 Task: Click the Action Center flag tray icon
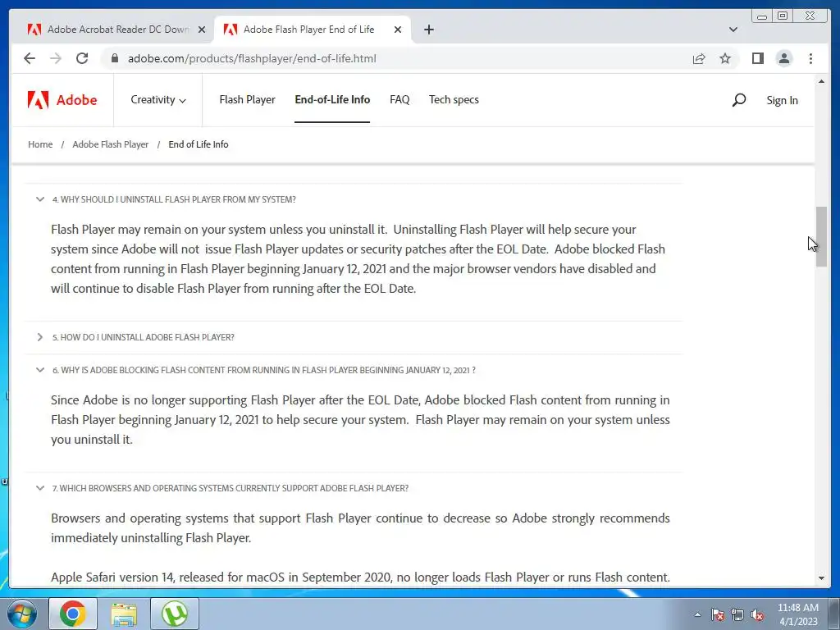point(718,614)
